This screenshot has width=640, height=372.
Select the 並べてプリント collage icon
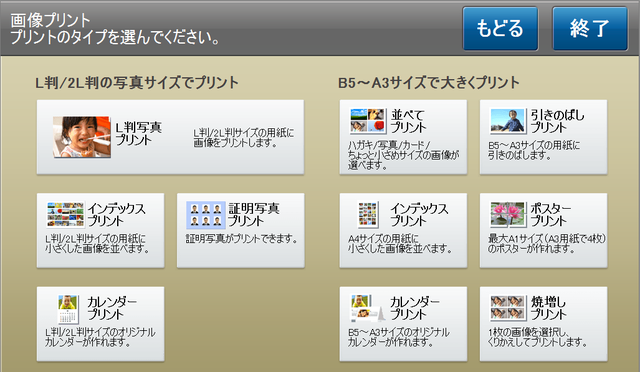pyautogui.click(x=368, y=121)
